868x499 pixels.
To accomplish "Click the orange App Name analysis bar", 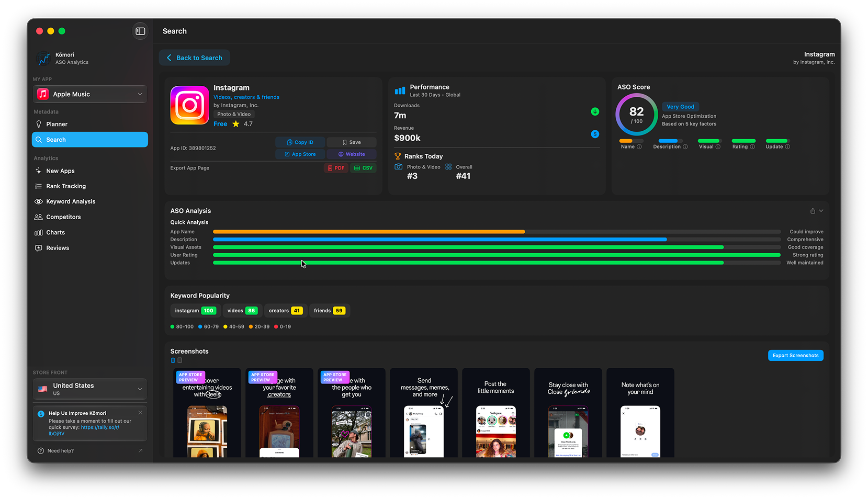I will (369, 232).
